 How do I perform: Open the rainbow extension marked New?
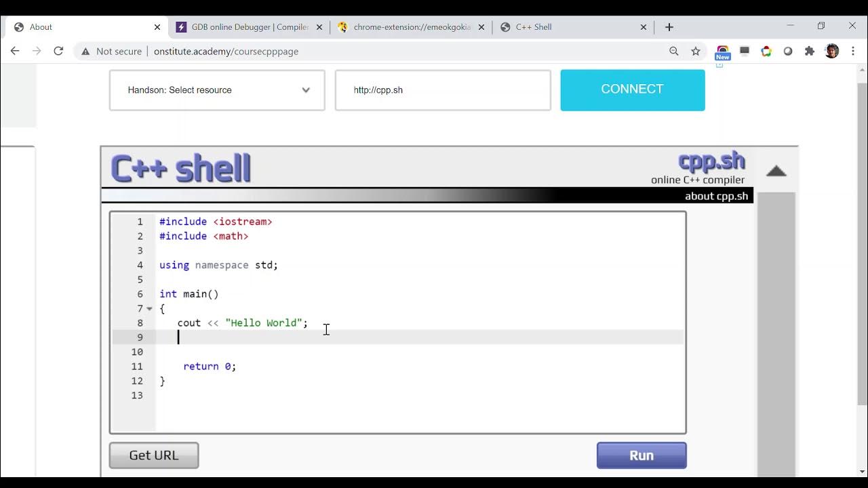pos(723,52)
